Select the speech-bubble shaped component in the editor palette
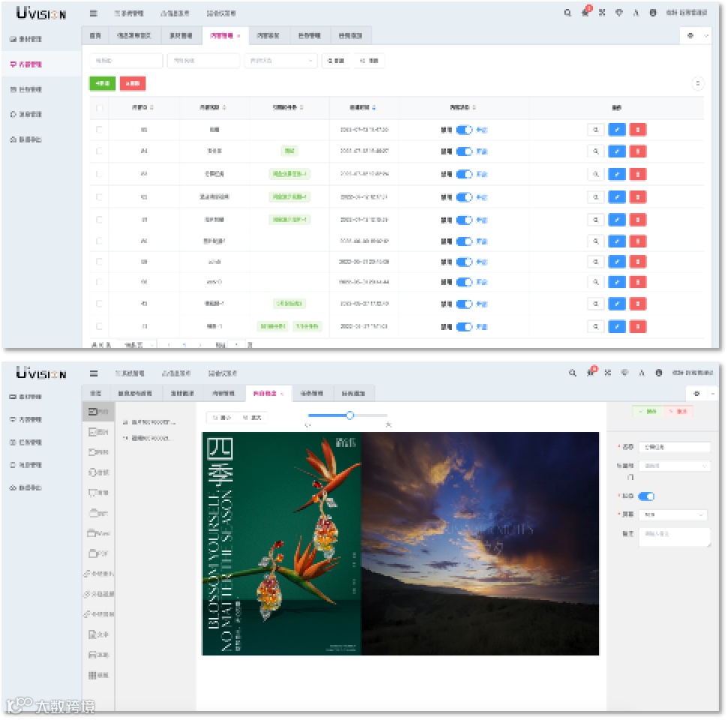 pyautogui.click(x=98, y=493)
